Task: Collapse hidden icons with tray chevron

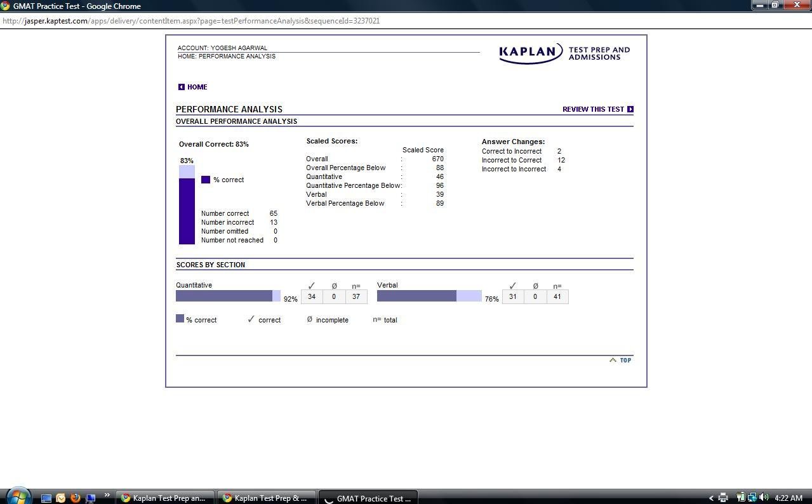Action: (712, 498)
